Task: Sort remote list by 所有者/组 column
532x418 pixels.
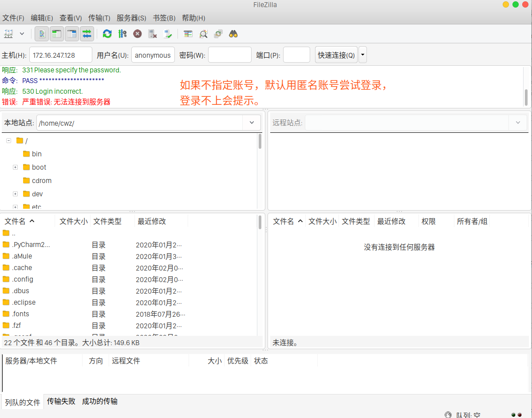Action: click(472, 221)
